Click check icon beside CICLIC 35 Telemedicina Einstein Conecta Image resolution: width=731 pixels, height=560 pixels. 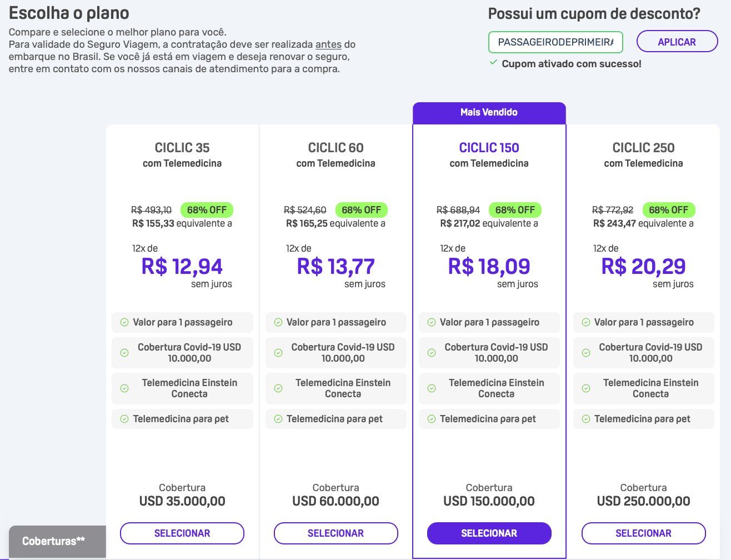[124, 388]
